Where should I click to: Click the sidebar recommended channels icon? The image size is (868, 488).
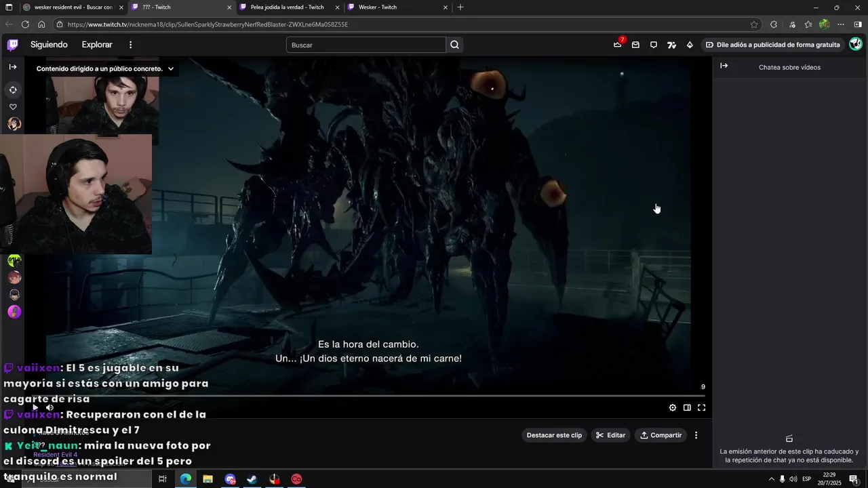click(13, 89)
